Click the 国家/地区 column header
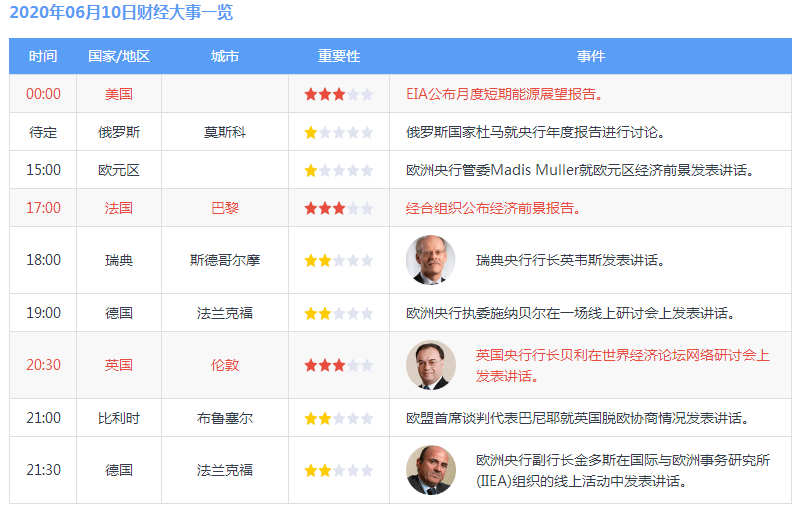The image size is (804, 512). pos(119,56)
